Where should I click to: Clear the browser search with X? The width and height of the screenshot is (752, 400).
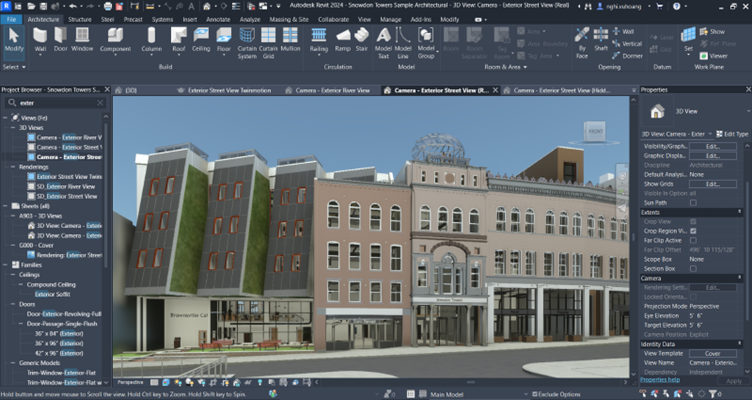(x=100, y=103)
